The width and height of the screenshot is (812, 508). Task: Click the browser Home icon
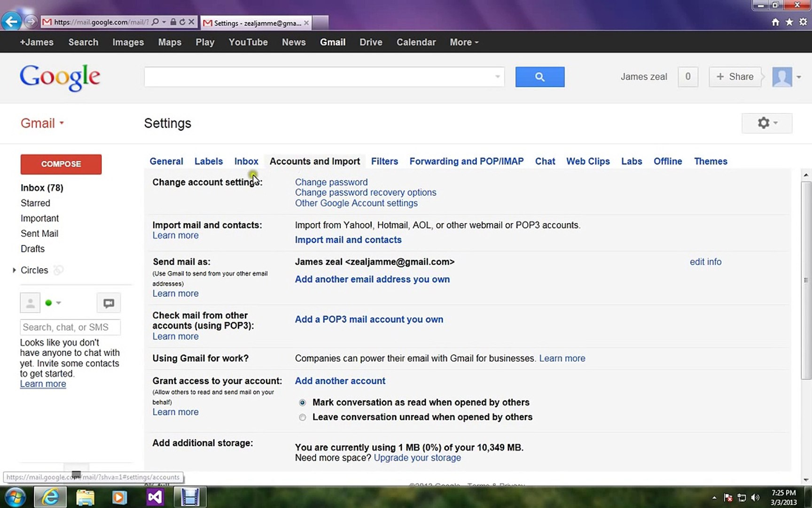775,22
